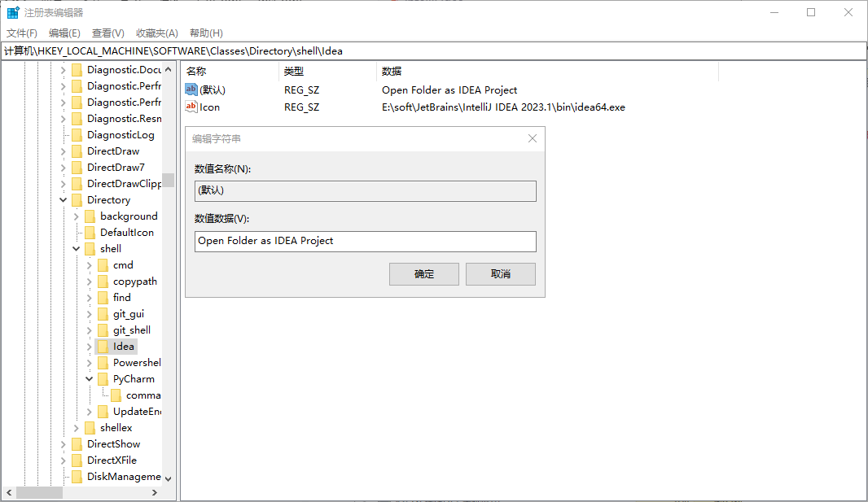This screenshot has width=868, height=502.
Task: Open the 收藏夹(A) menu
Action: (156, 33)
